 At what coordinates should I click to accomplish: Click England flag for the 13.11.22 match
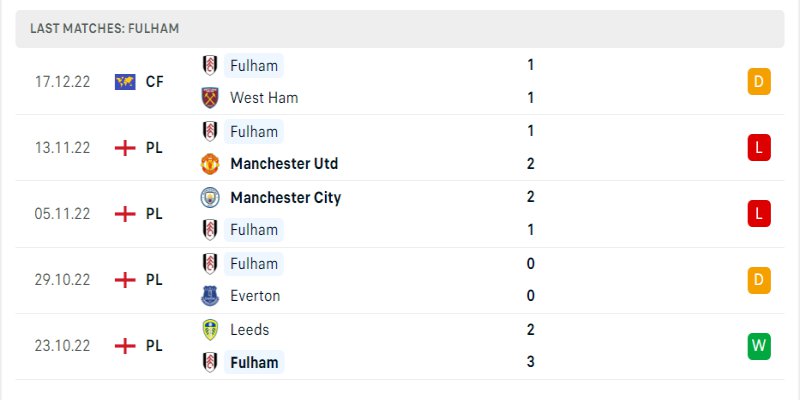click(x=125, y=148)
